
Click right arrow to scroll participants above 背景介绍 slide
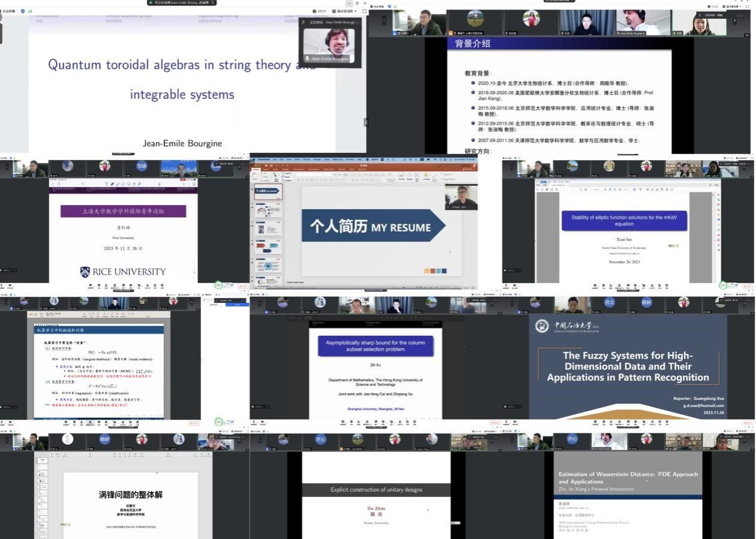point(734,21)
